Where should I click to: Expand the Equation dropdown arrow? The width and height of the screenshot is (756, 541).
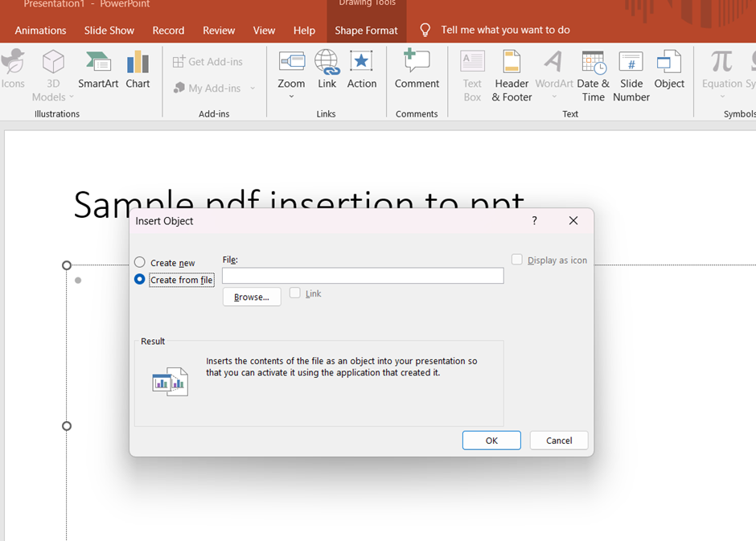(x=722, y=96)
